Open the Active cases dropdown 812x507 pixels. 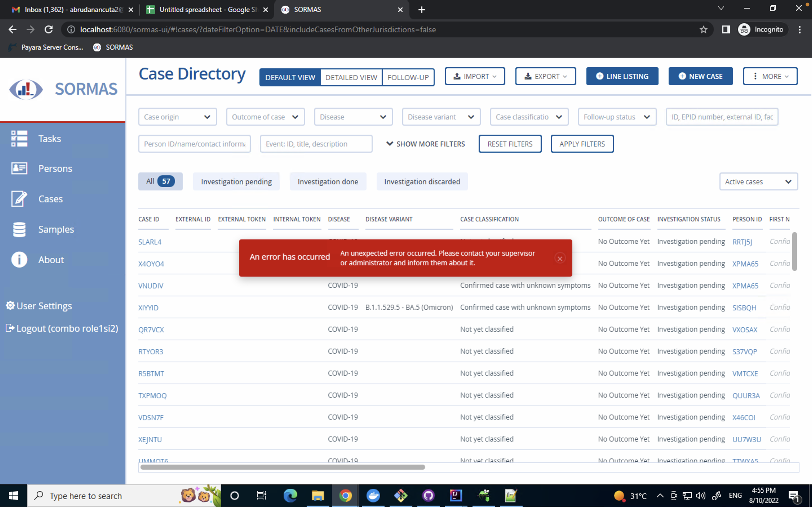coord(758,181)
